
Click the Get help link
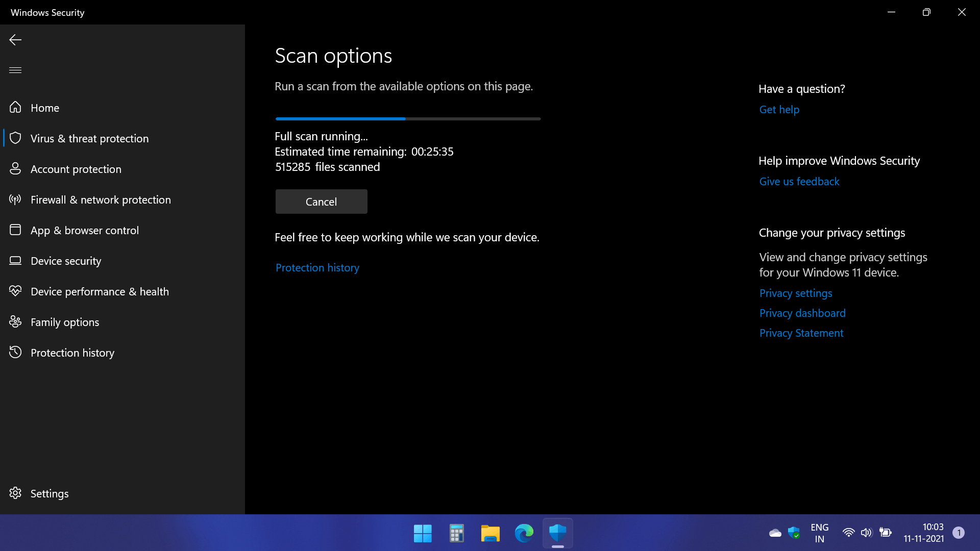point(779,109)
